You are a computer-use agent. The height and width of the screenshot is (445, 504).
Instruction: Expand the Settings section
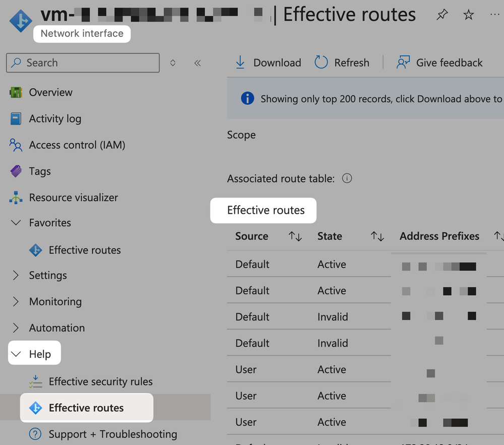[x=48, y=275]
